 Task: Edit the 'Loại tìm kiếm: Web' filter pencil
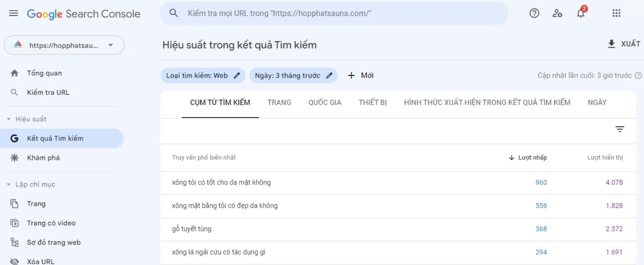[237, 76]
